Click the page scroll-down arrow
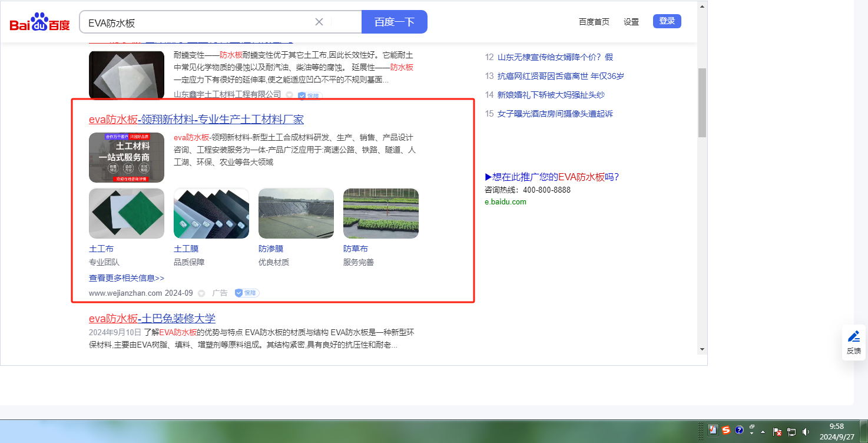 (x=702, y=349)
